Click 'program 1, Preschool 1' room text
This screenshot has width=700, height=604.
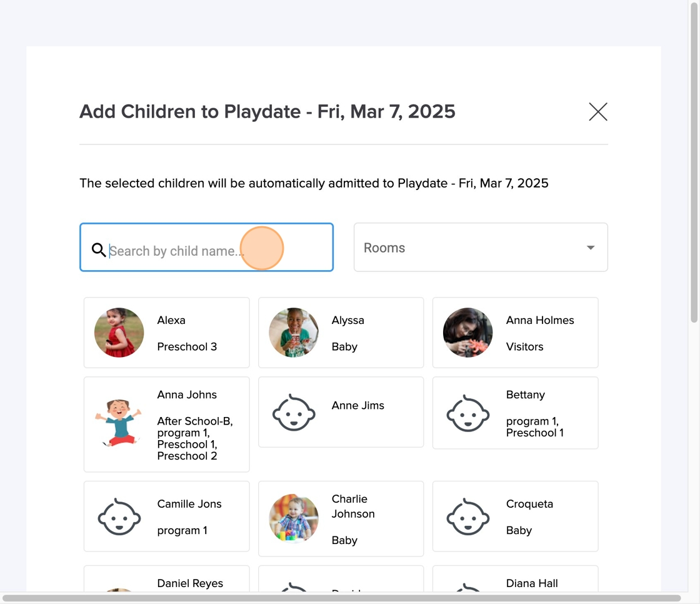[535, 427]
